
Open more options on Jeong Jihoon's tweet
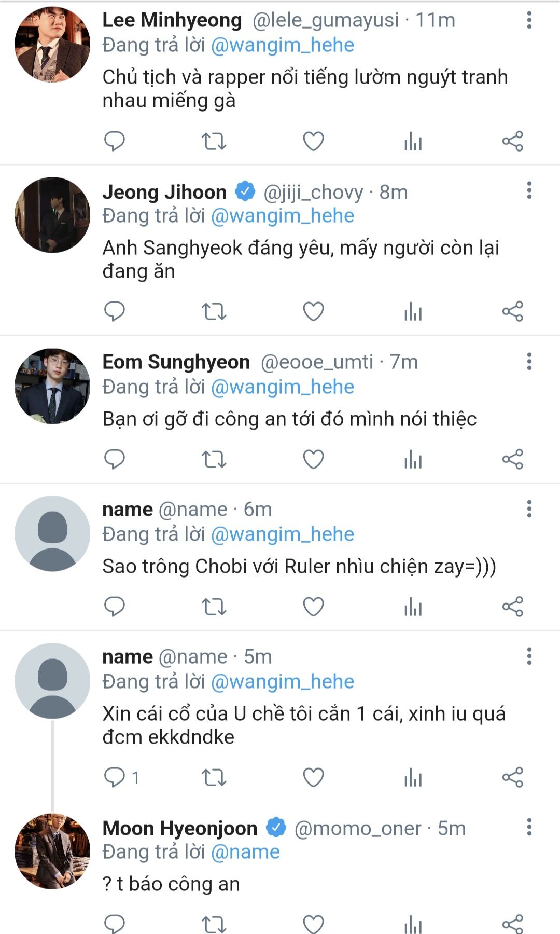pyautogui.click(x=529, y=190)
